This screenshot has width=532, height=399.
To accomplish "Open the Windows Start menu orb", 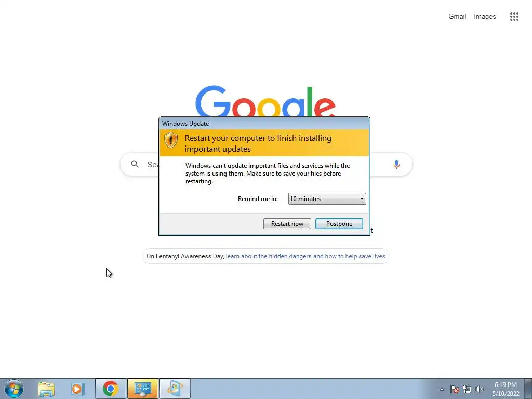I will pyautogui.click(x=14, y=389).
